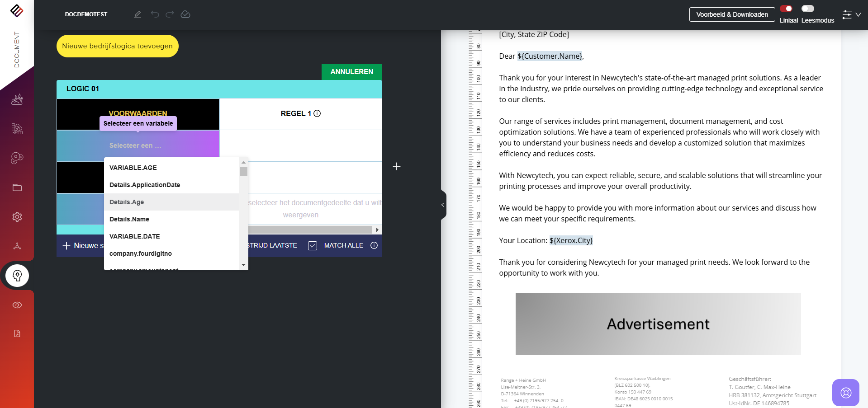Collapse the left panel with the arrow handle
Viewport: 868px width, 408px height.
(x=443, y=205)
